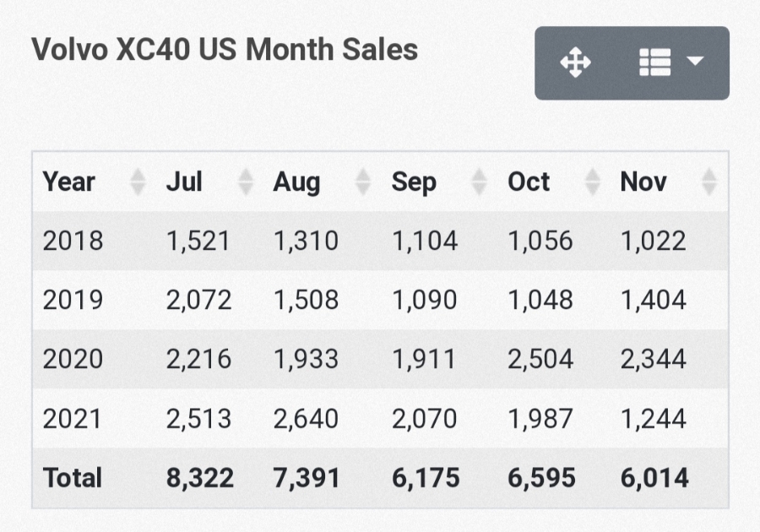Click the Total row label
The height and width of the screenshot is (532, 760).
[72, 477]
